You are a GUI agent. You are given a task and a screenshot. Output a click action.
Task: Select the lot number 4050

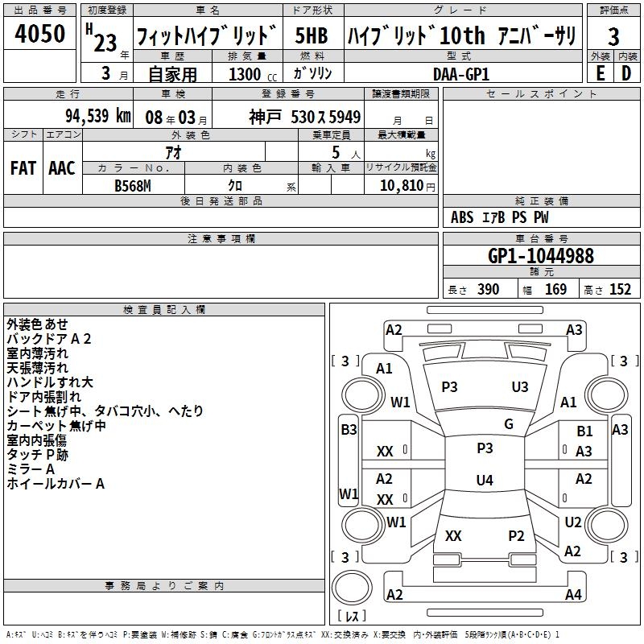pos(39,34)
